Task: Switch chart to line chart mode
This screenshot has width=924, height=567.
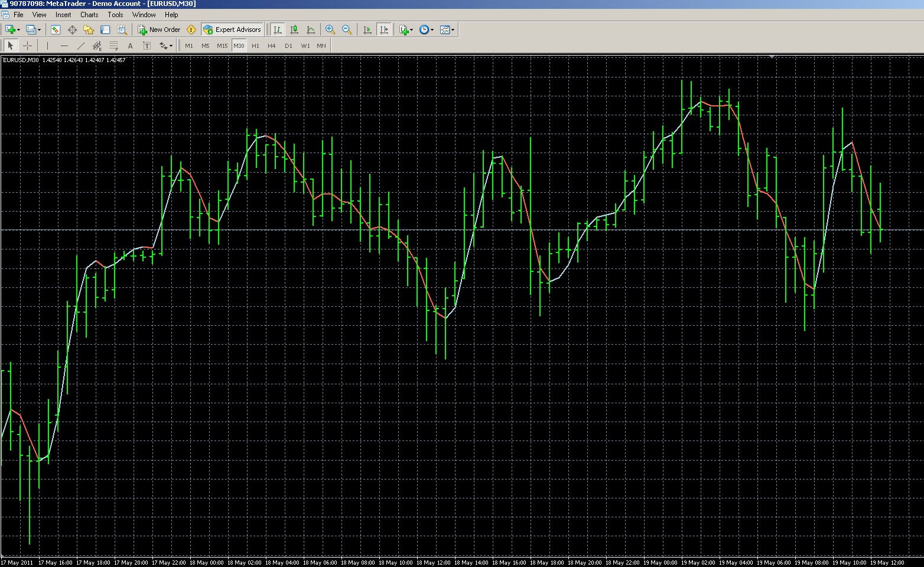Action: point(311,30)
